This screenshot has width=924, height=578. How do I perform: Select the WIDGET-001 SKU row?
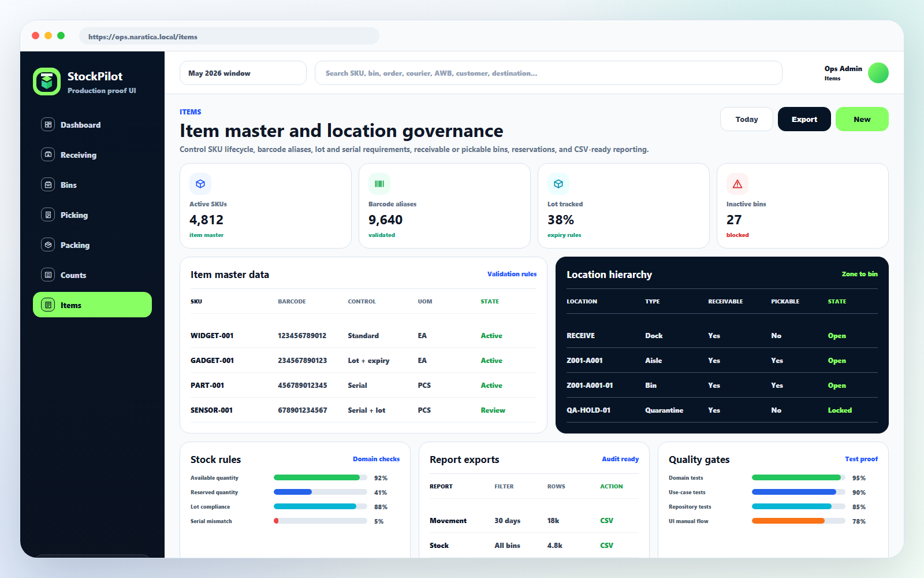[363, 335]
